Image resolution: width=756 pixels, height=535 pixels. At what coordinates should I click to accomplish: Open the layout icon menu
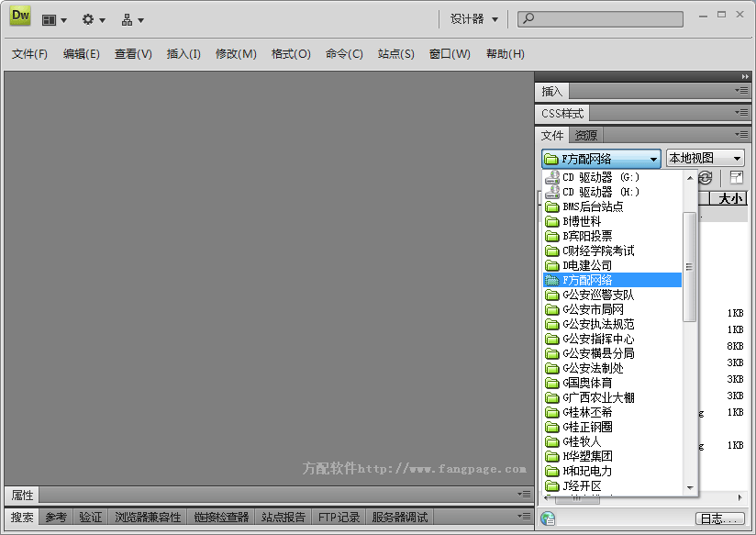click(x=54, y=20)
